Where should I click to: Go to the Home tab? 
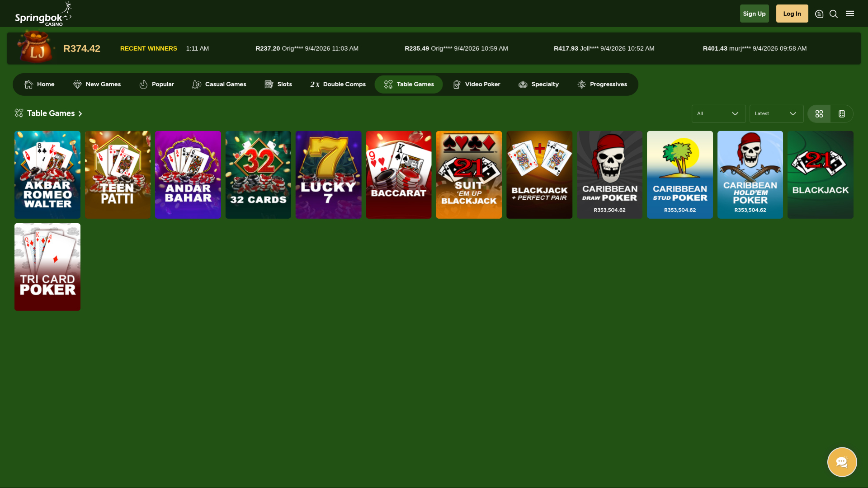(x=39, y=84)
